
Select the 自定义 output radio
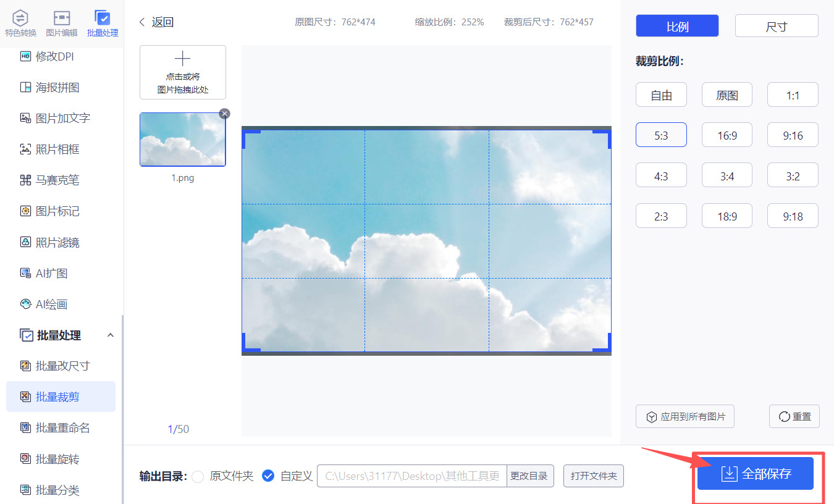268,476
